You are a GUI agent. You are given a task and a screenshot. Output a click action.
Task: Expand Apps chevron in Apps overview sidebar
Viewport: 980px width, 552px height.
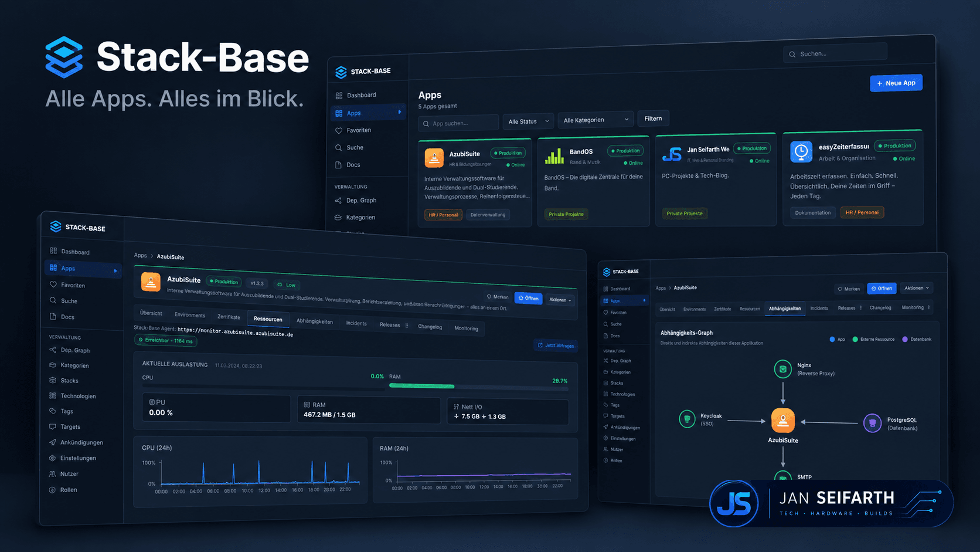click(x=400, y=112)
